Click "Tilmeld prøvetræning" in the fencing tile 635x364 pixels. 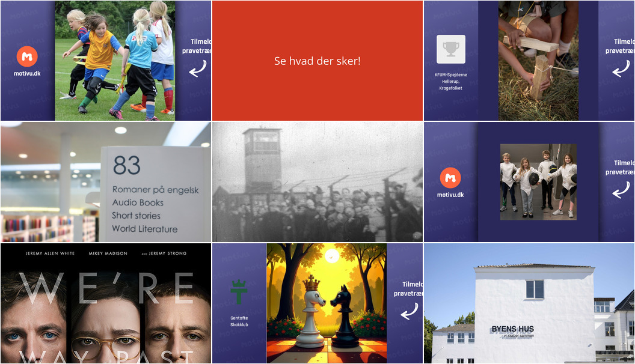point(619,168)
